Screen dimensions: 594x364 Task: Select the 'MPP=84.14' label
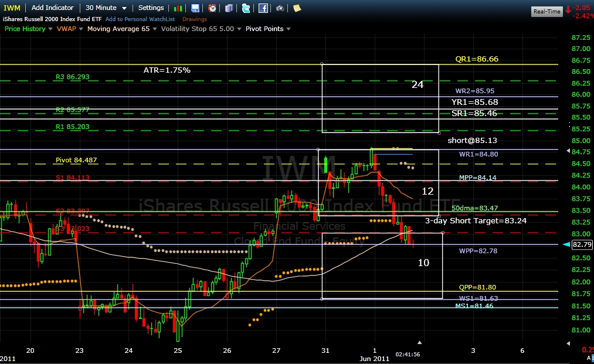tap(478, 178)
